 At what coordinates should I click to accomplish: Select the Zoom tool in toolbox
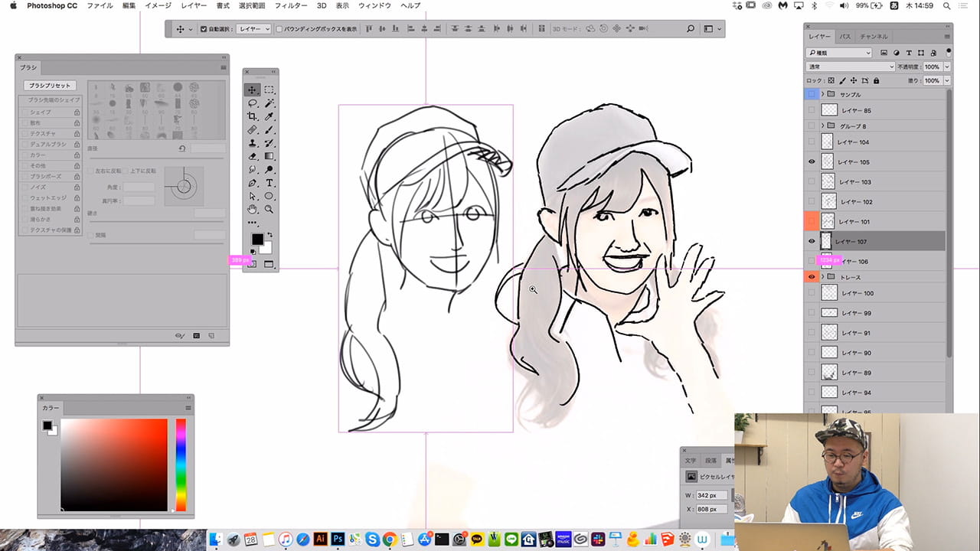tap(269, 209)
